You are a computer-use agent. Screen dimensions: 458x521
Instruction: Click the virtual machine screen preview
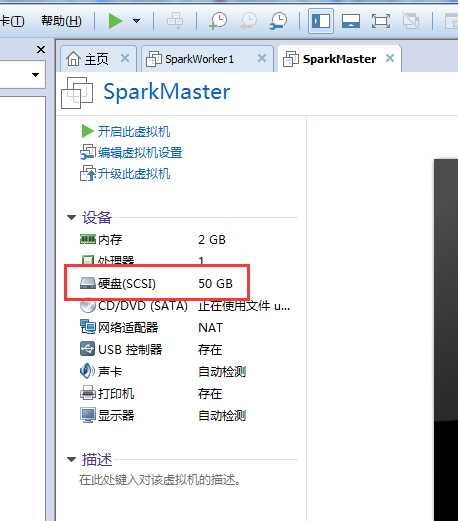446,340
